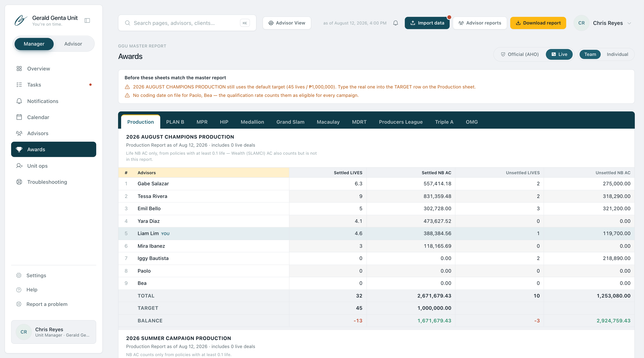This screenshot has height=358, width=644.
Task: Open the MDRT tab
Action: [359, 122]
